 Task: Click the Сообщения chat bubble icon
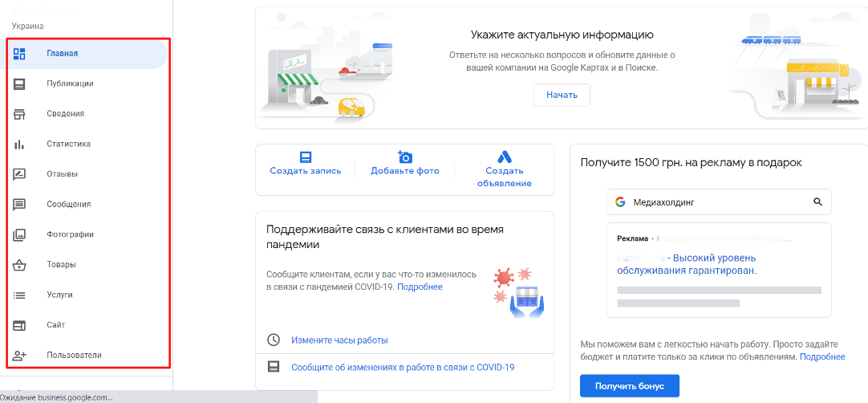19,205
